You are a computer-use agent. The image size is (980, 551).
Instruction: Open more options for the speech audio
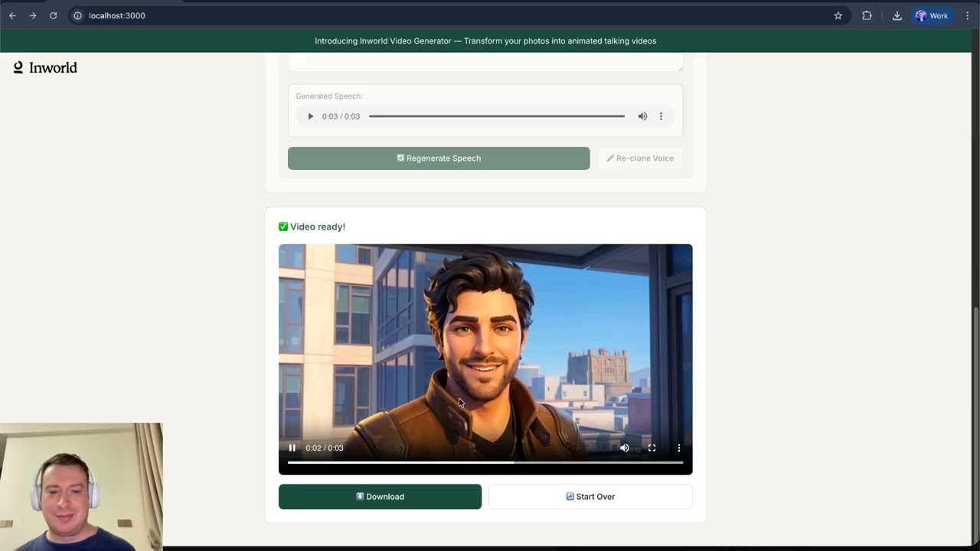(x=661, y=116)
